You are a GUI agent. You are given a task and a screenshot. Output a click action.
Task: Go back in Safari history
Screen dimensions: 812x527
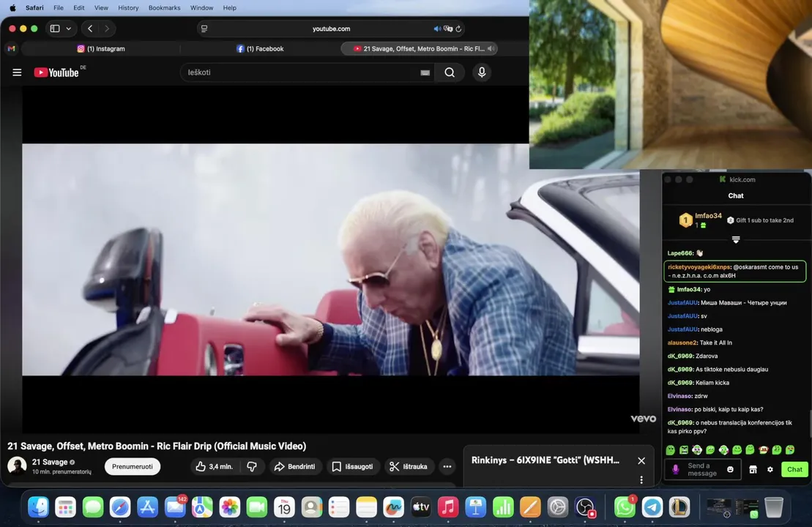coord(90,29)
